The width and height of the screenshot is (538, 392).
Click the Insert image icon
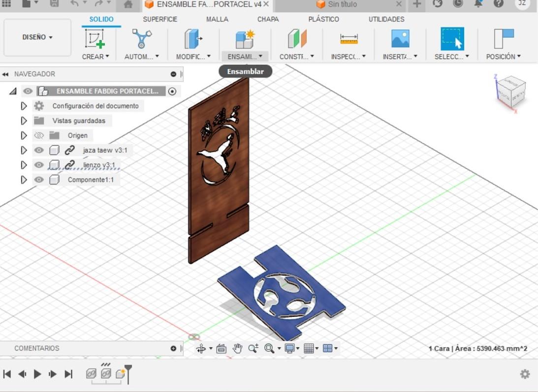pos(400,38)
